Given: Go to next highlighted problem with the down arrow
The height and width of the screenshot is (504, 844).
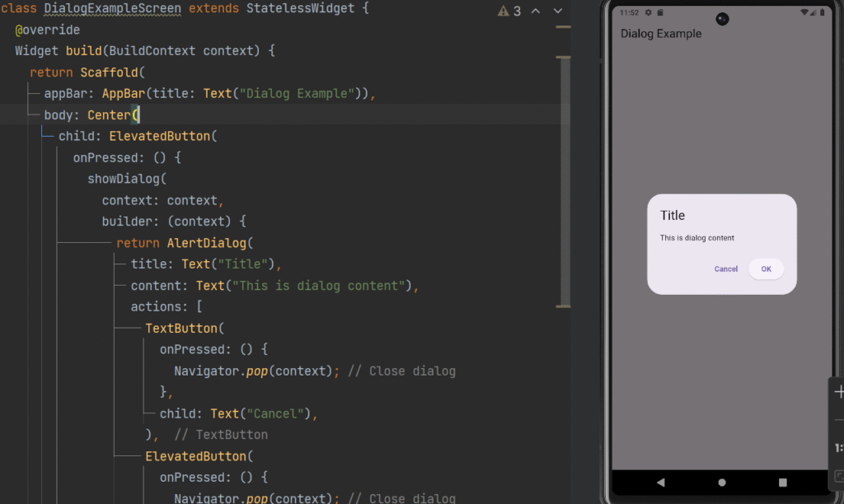Looking at the screenshot, I should point(558,12).
